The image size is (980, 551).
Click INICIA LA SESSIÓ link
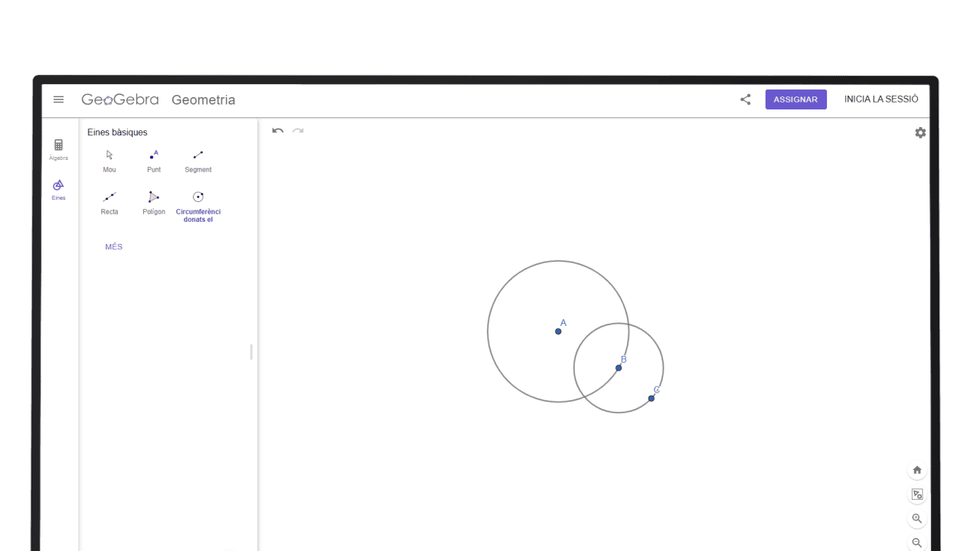pos(880,99)
